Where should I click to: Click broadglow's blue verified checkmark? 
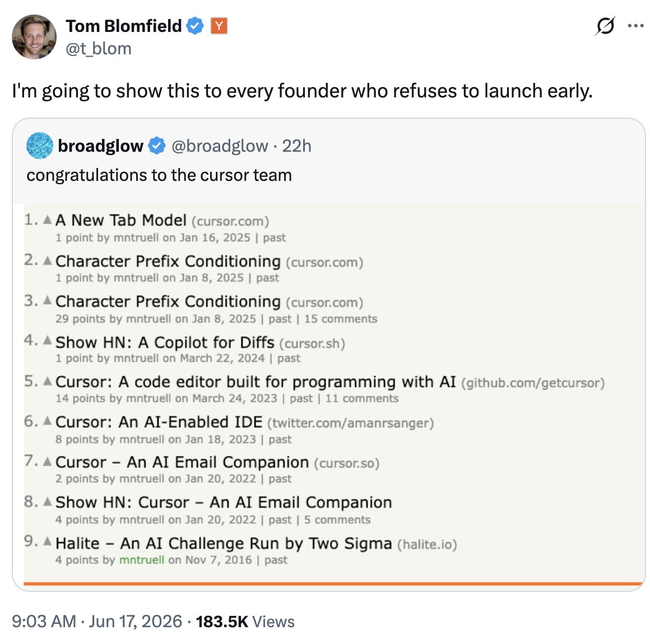pos(157,146)
